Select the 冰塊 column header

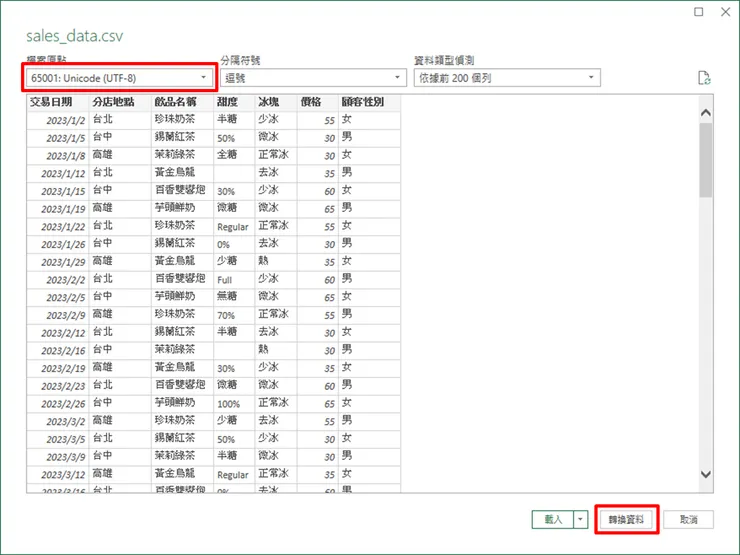pyautogui.click(x=276, y=102)
